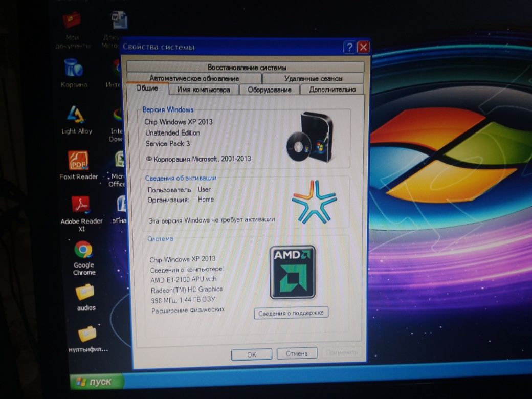
Task: Click the OK button
Action: (x=251, y=354)
